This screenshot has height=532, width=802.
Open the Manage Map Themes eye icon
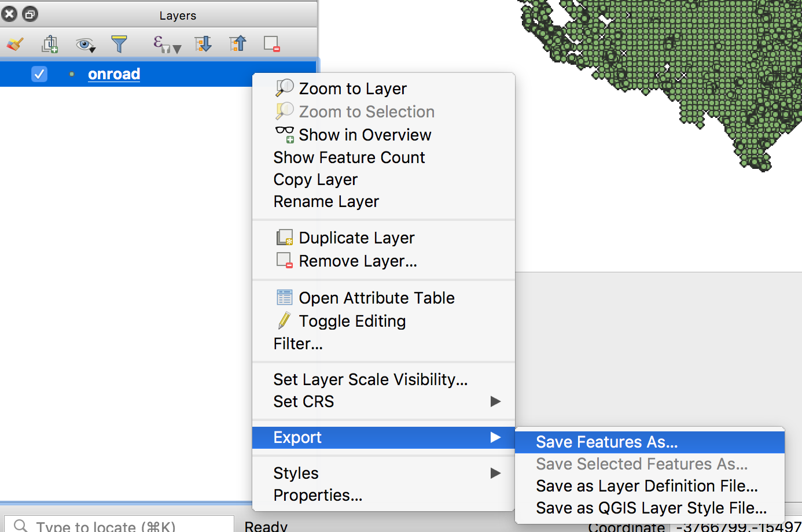(86, 45)
